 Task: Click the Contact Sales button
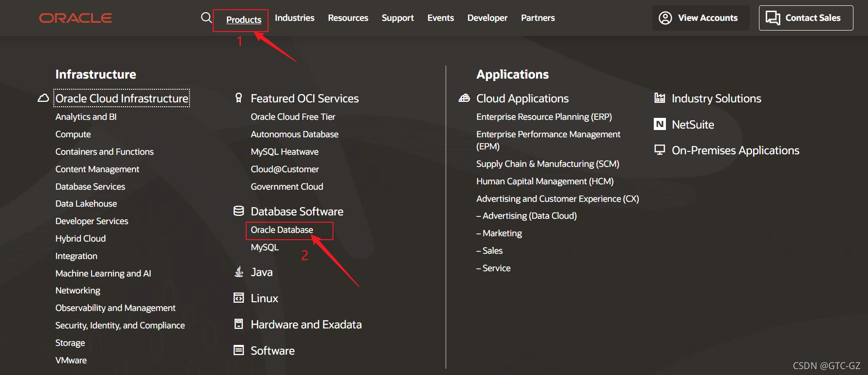(806, 18)
